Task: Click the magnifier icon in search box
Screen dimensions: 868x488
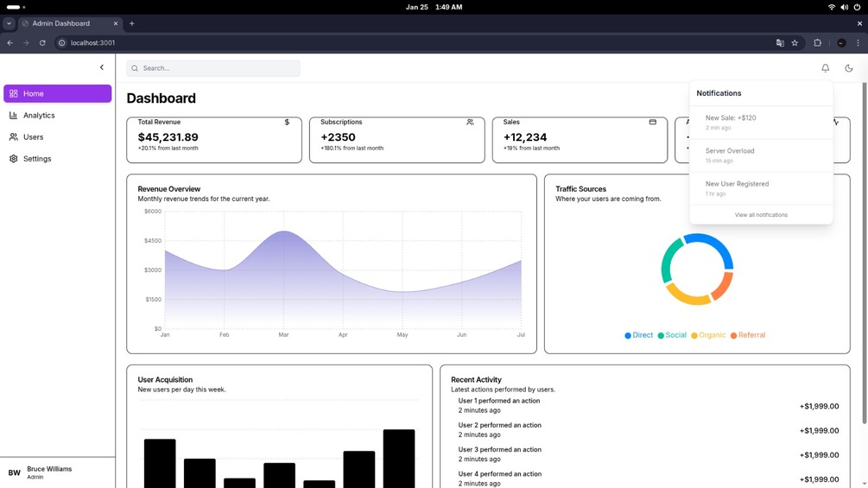Action: pyautogui.click(x=135, y=68)
